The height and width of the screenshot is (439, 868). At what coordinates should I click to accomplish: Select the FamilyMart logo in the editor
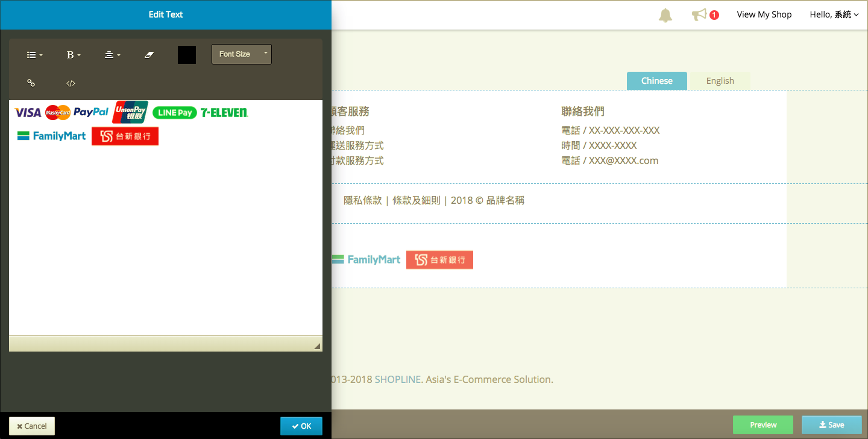pyautogui.click(x=52, y=136)
